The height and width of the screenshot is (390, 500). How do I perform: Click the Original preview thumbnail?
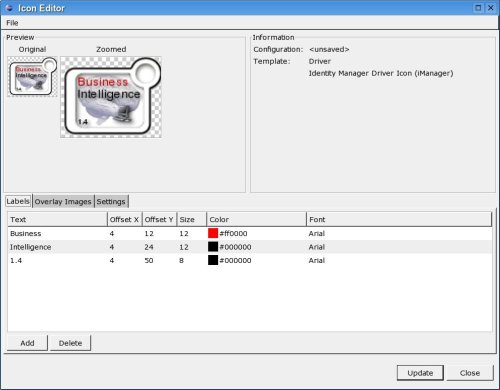click(x=32, y=77)
